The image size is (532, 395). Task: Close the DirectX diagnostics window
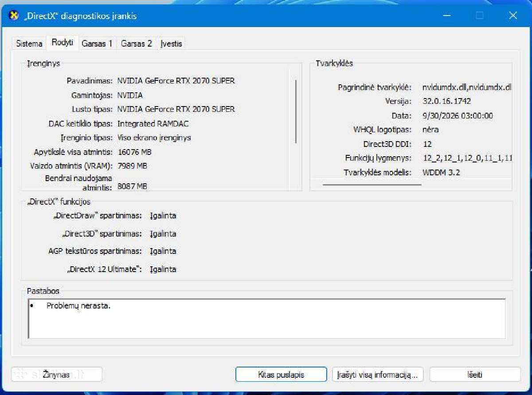(x=513, y=16)
